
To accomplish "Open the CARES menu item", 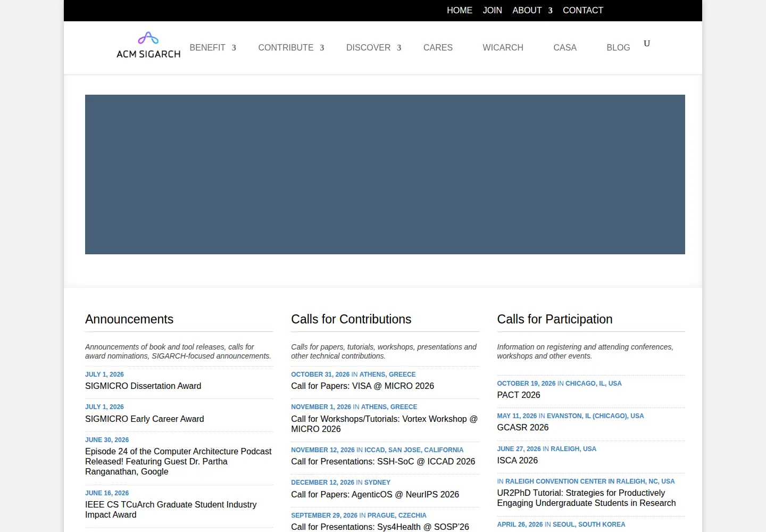I will click(x=438, y=47).
